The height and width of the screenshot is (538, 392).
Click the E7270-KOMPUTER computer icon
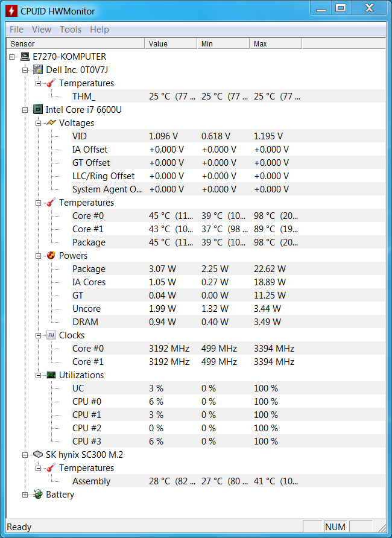25,56
